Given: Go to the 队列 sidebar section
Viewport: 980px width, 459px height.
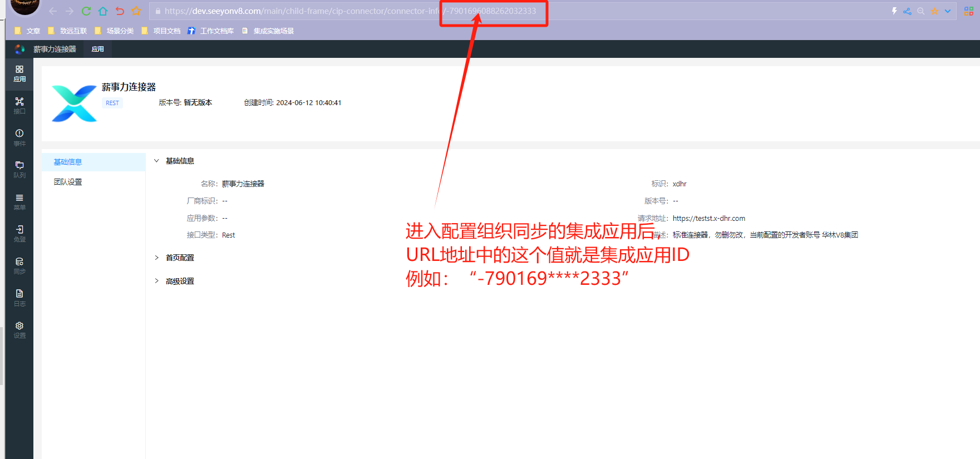Looking at the screenshot, I should click(x=19, y=170).
